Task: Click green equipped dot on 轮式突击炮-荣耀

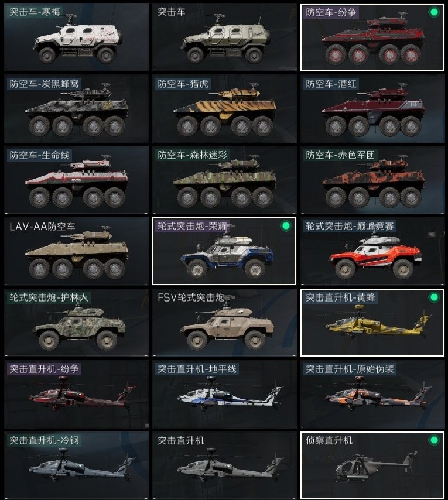Action: click(286, 226)
